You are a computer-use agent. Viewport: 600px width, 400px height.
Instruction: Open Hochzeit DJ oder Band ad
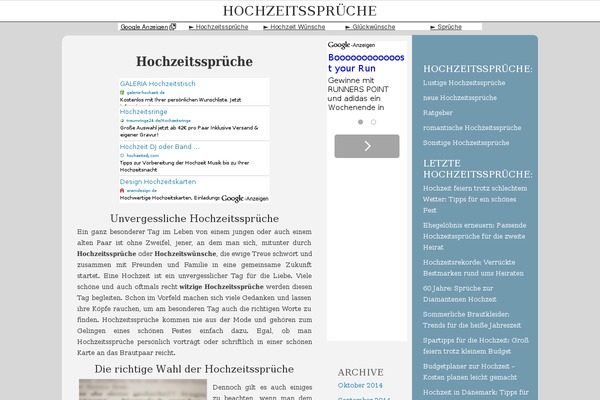[x=160, y=147]
